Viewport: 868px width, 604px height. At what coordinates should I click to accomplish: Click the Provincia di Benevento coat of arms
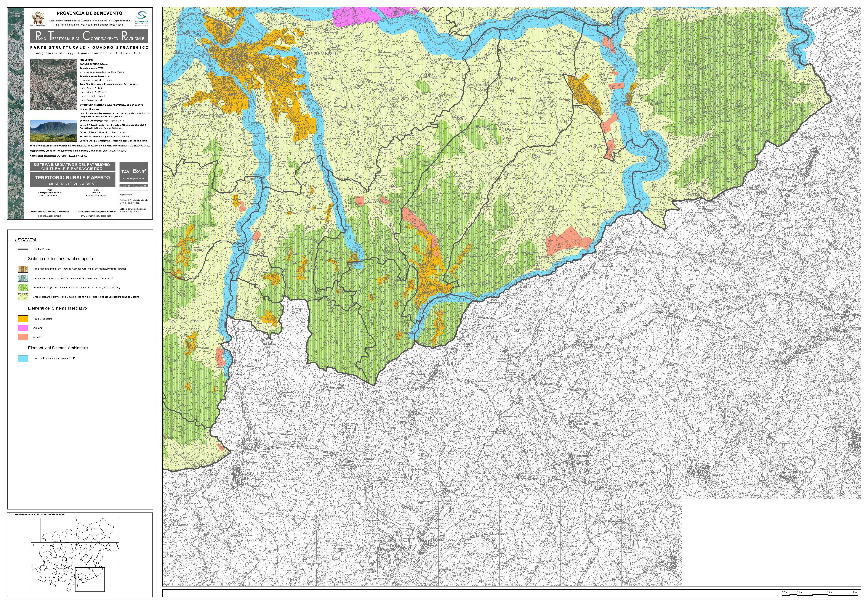(38, 19)
